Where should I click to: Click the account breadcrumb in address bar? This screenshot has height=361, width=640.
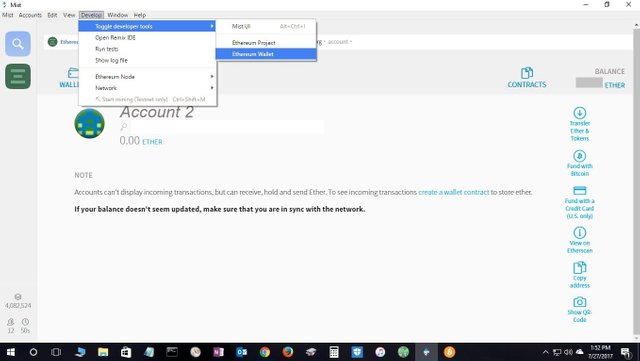[x=338, y=42]
